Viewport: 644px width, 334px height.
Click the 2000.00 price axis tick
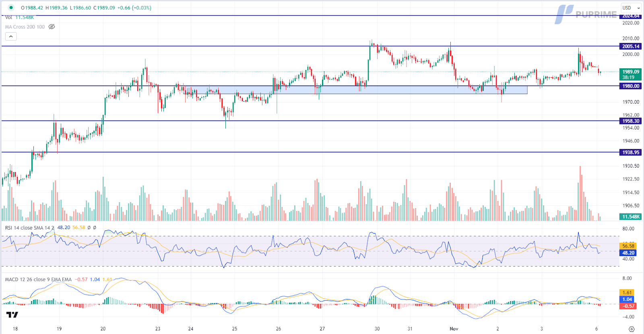click(630, 54)
